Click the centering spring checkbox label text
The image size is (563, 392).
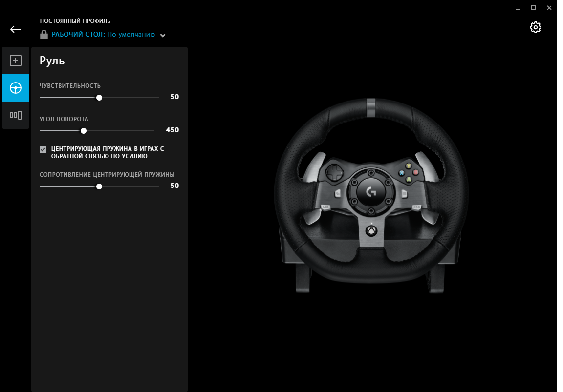point(108,152)
